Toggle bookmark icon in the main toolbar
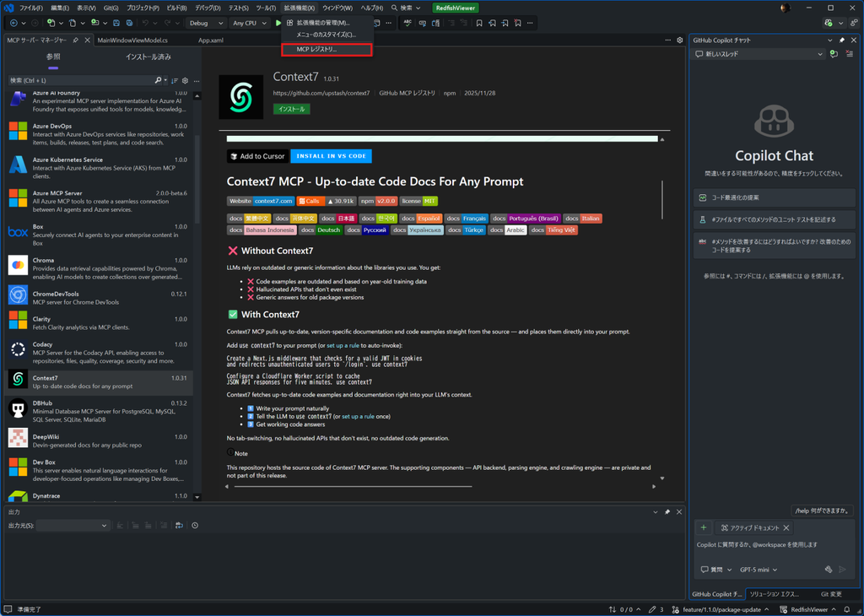Screen dimensions: 864x616 (479, 23)
